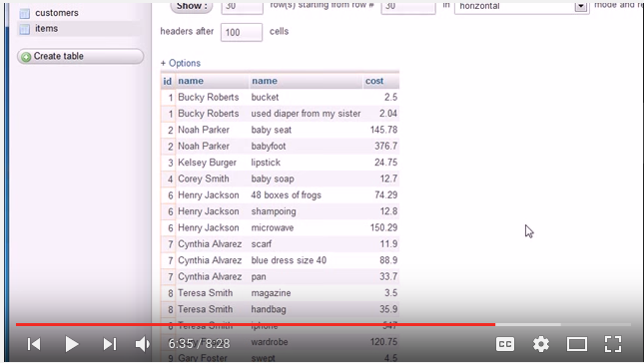Switch to theater mode
The height and width of the screenshot is (363, 644).
pyautogui.click(x=577, y=344)
